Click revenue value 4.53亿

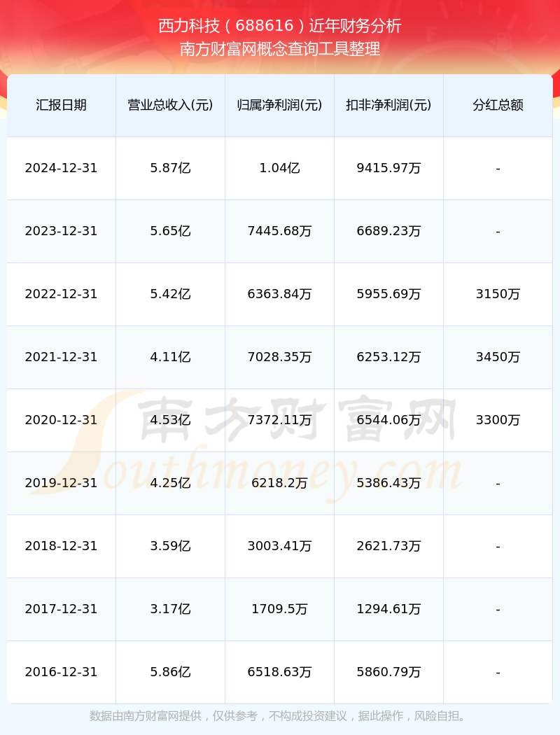click(171, 420)
